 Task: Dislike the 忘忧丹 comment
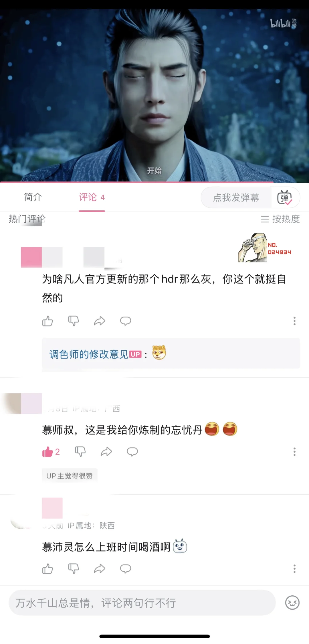click(80, 452)
